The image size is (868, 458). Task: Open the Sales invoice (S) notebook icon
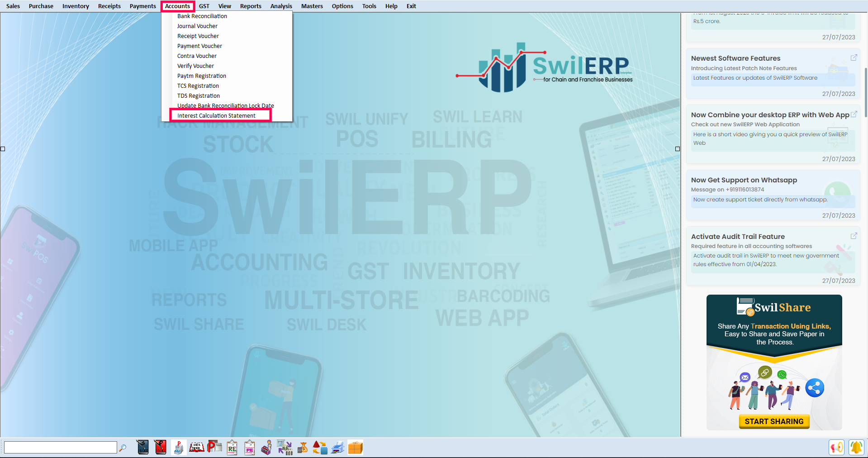[x=143, y=447]
